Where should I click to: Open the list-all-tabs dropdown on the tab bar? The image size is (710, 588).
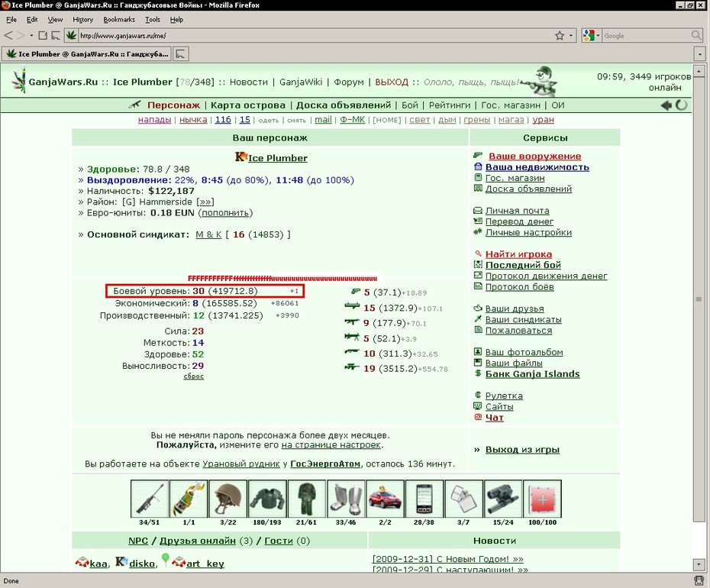[700, 54]
